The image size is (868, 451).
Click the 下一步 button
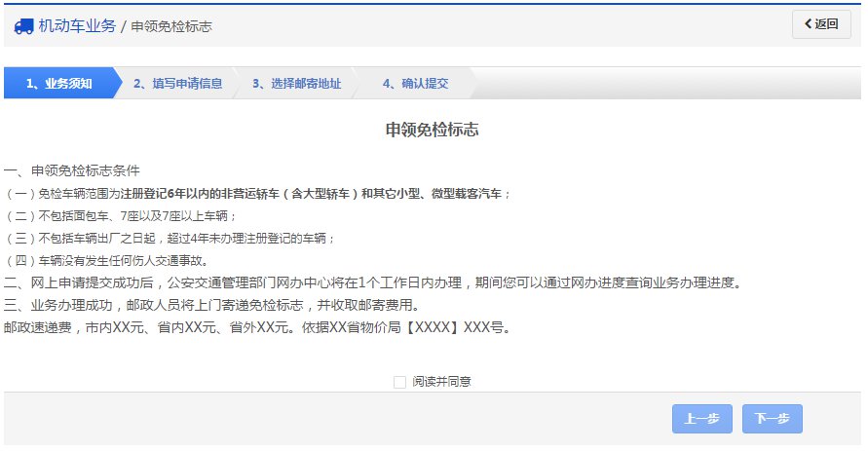[773, 418]
